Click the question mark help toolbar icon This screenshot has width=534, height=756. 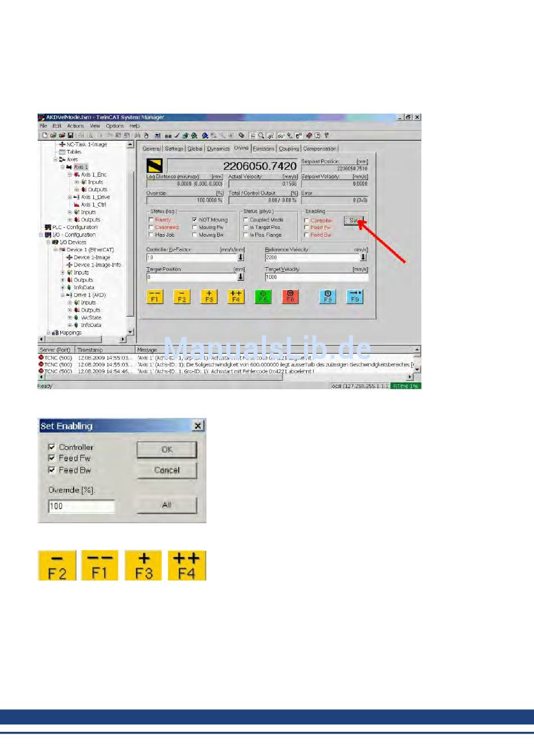[327, 136]
